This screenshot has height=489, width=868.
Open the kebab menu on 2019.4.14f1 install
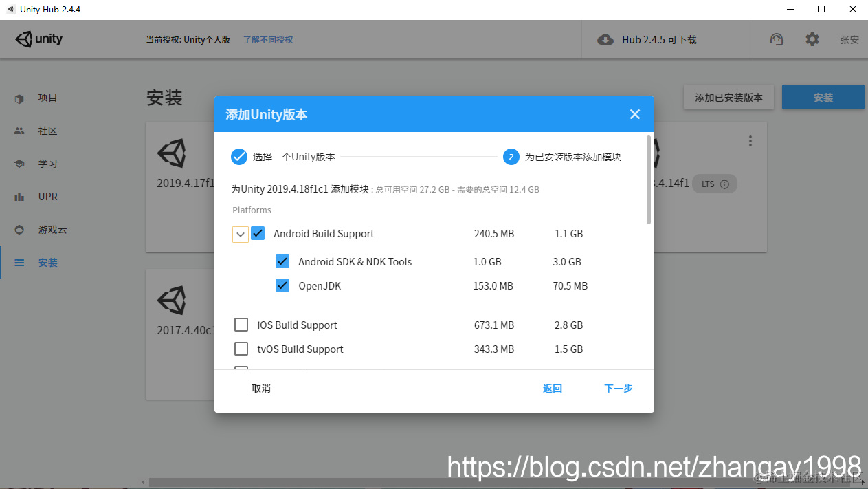pos(750,140)
